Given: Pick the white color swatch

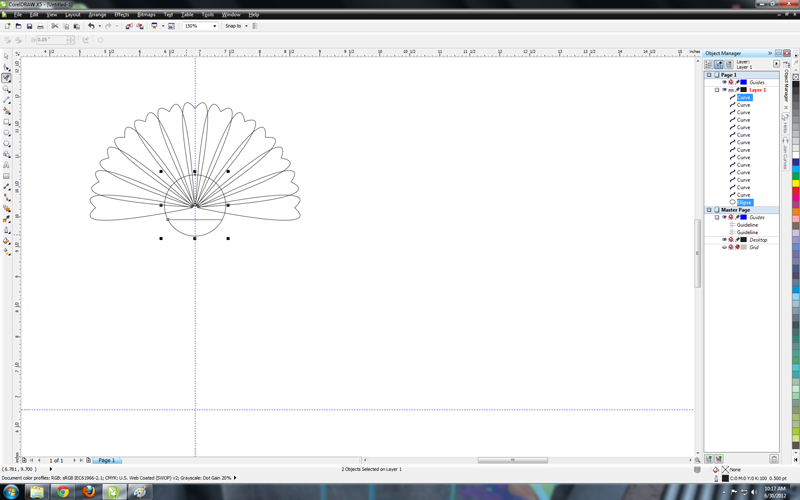Looking at the screenshot, I should click(795, 155).
